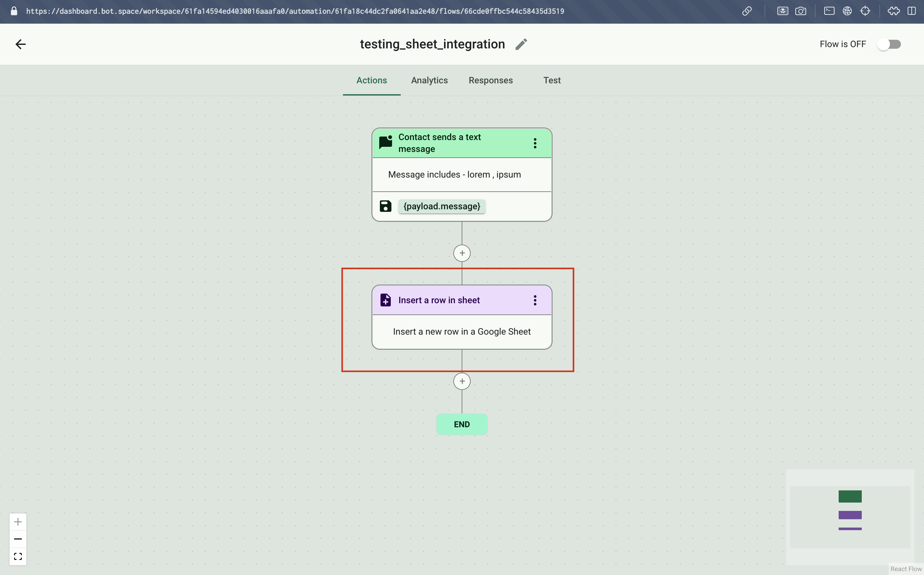Zoom in on the flow canvas
The image size is (924, 575).
tap(18, 522)
